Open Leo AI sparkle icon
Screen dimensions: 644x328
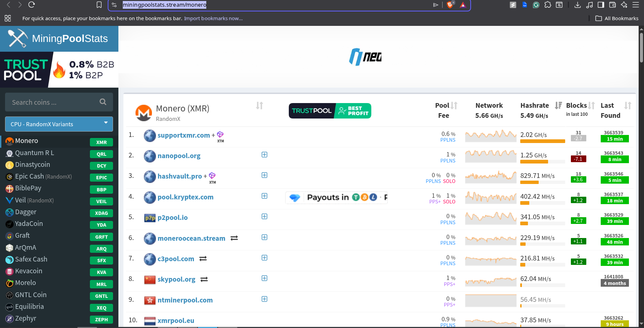pyautogui.click(x=624, y=5)
